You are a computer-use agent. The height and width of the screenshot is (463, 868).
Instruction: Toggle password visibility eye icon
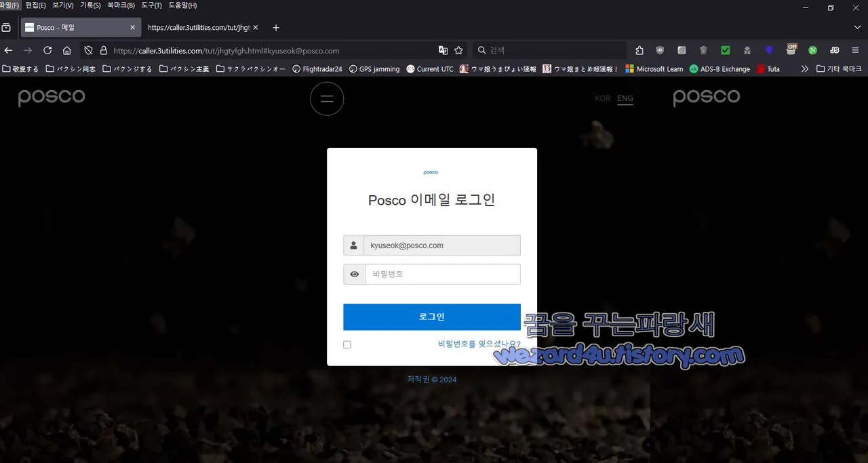point(354,275)
